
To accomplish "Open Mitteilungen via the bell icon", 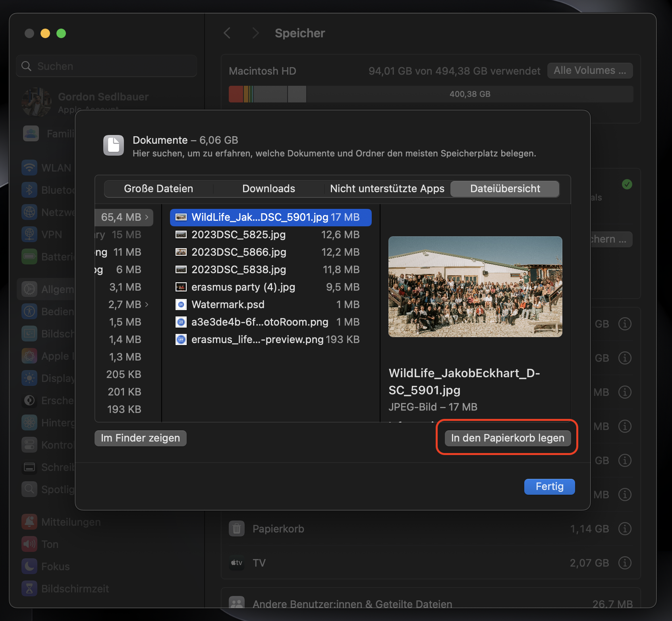I will [29, 522].
